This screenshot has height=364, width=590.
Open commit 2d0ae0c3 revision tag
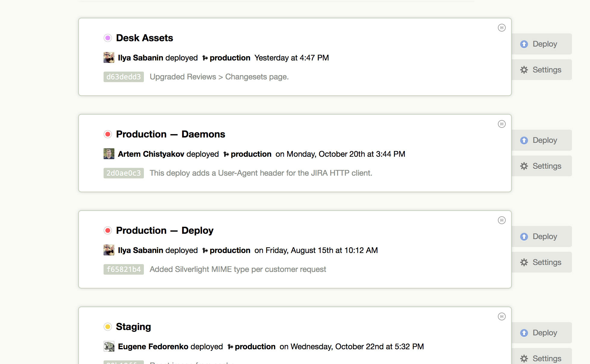pos(124,173)
